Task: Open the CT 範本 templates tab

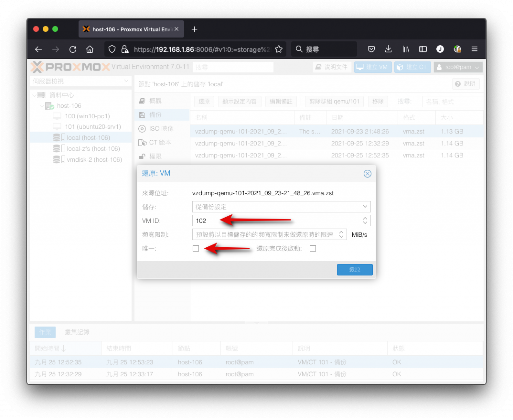Action: [162, 142]
